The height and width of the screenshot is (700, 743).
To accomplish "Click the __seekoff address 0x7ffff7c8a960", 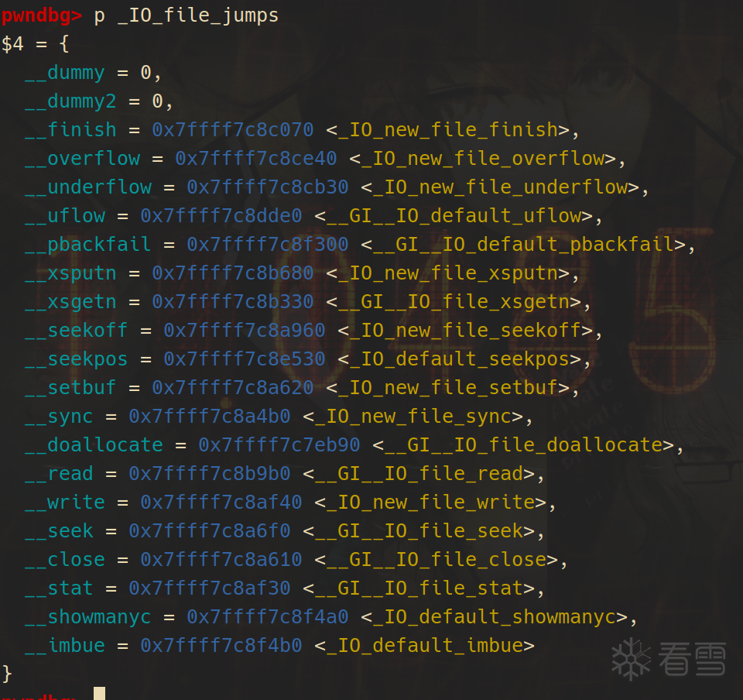I will tap(245, 331).
